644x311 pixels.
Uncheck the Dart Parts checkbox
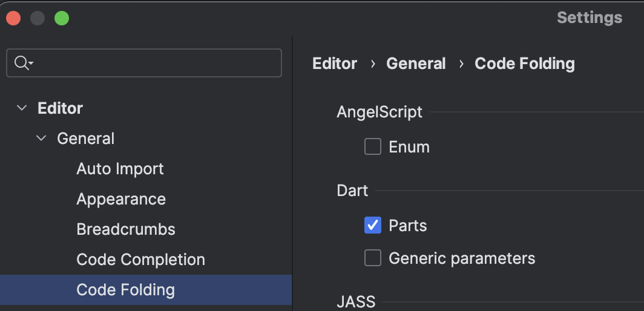click(x=373, y=226)
